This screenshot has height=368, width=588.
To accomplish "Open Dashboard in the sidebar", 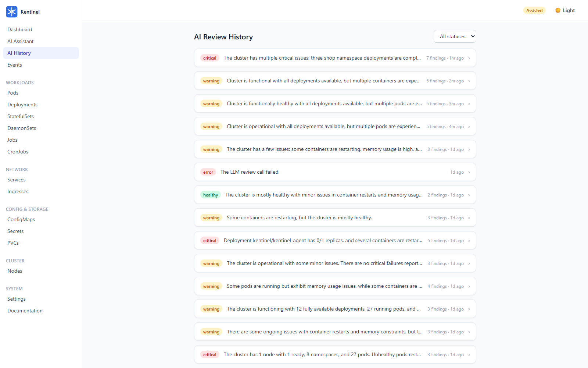I will pyautogui.click(x=41, y=29).
